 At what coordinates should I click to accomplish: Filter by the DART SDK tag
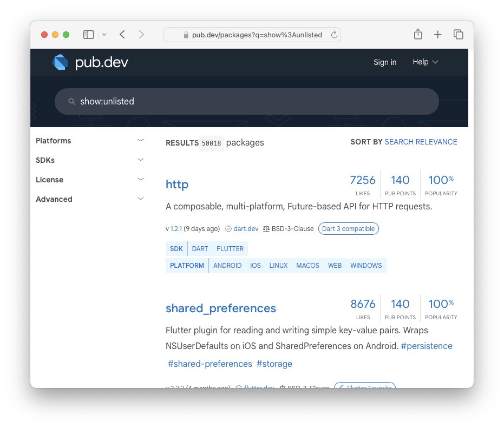pos(200,249)
